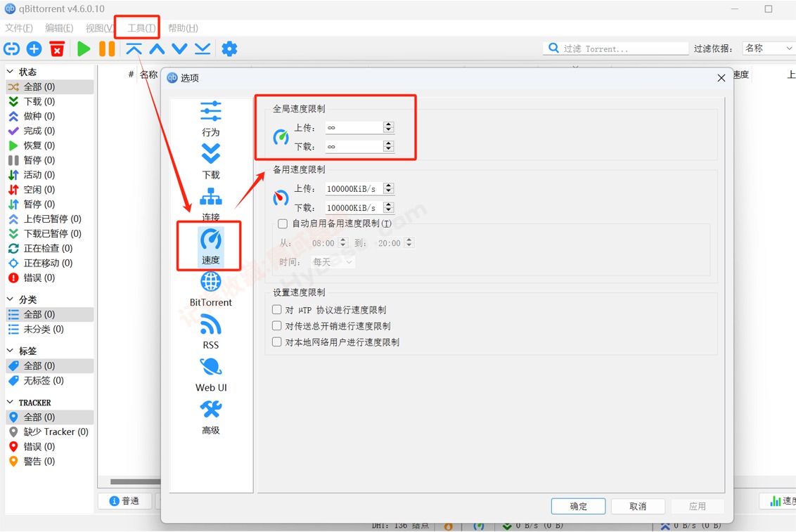Increase upload limit with the stepper arrow
796x532 pixels.
coord(387,124)
